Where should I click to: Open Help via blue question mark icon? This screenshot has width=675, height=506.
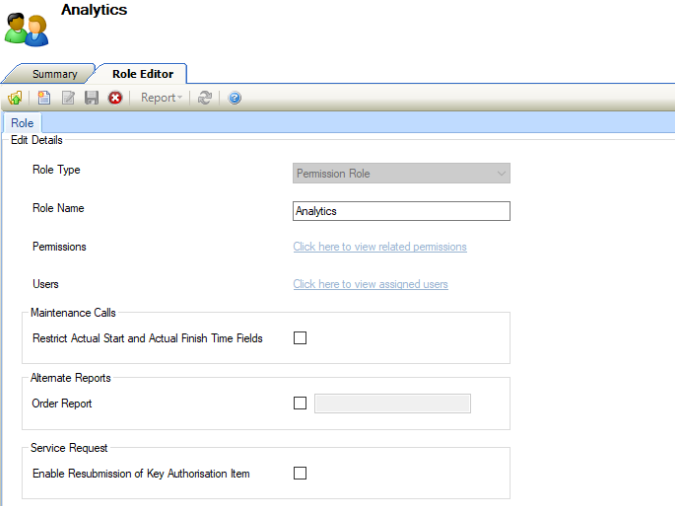[x=235, y=98]
